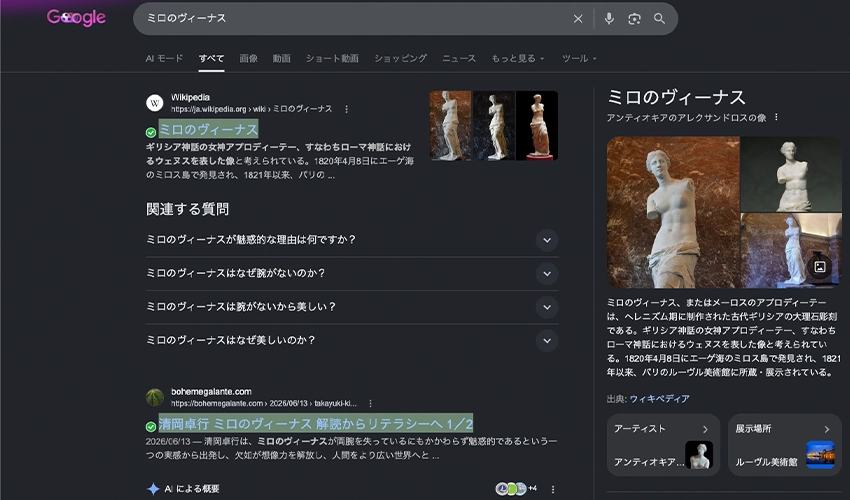The height and width of the screenshot is (500, 850).
Task: Open the ja.wikipedia.org URL breadcrumb
Action: (x=252, y=109)
